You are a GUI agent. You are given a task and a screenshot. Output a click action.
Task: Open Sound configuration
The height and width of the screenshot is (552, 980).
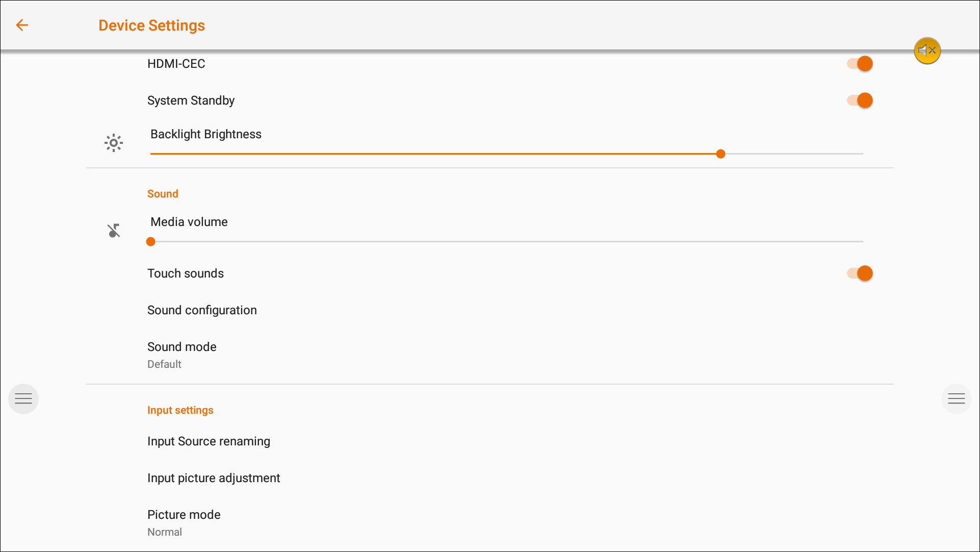coord(202,310)
